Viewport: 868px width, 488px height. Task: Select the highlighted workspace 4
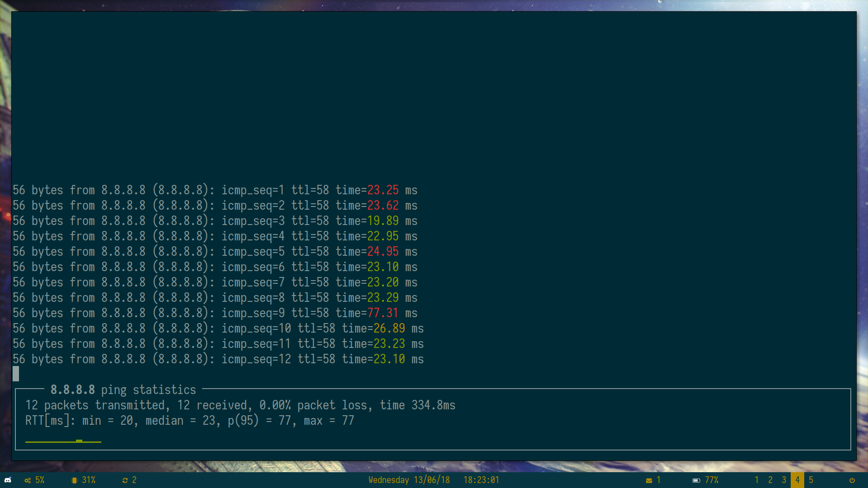pos(797,480)
